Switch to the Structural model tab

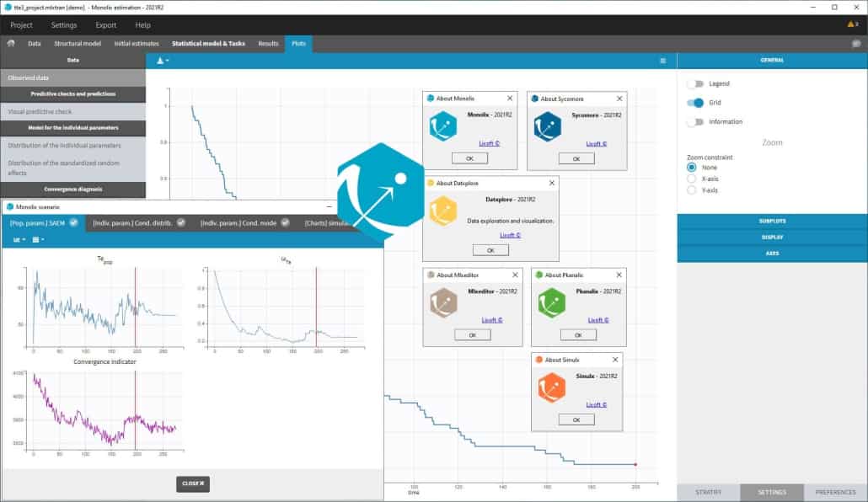(78, 43)
